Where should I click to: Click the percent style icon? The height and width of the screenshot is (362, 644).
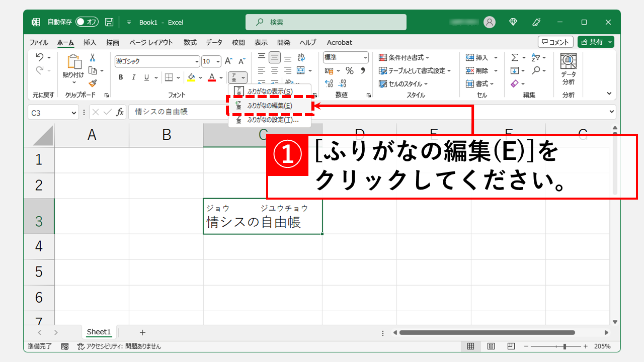click(350, 70)
